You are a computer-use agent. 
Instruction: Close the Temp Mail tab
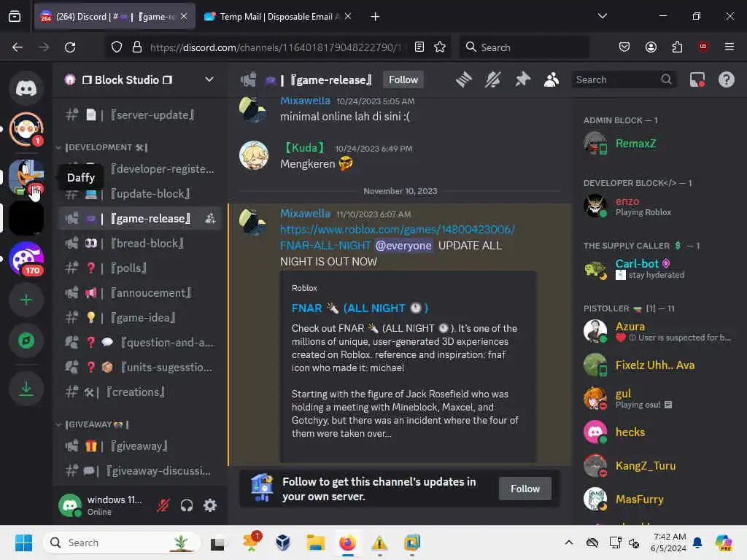(348, 17)
